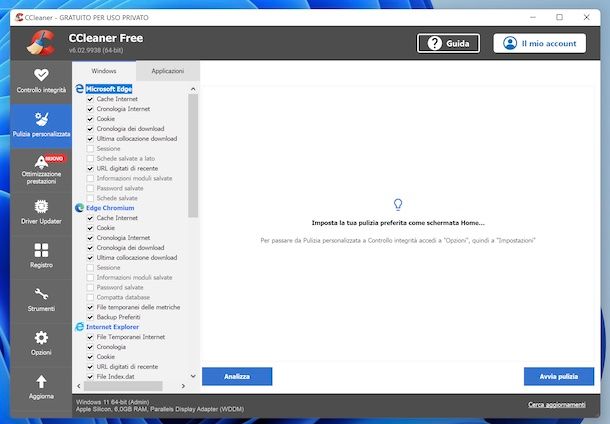Uncheck Cronologia under Internet Explorer
Screen dimensions: 610x424
pyautogui.click(x=90, y=347)
